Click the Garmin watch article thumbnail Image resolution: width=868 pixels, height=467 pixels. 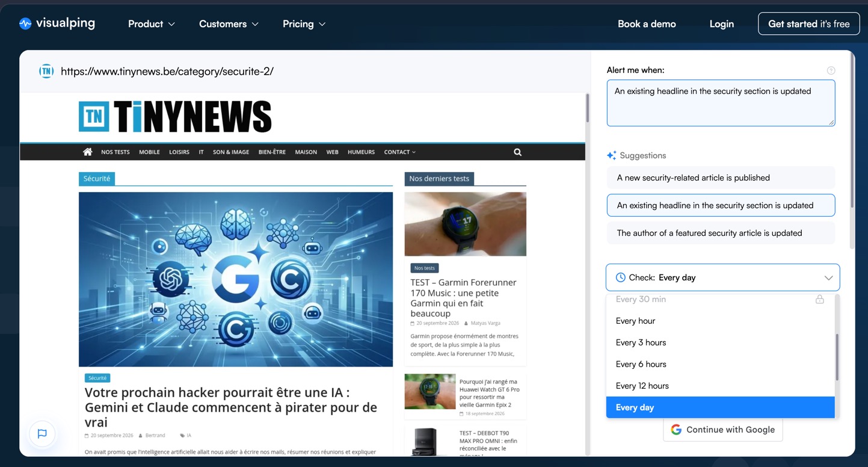tap(465, 224)
